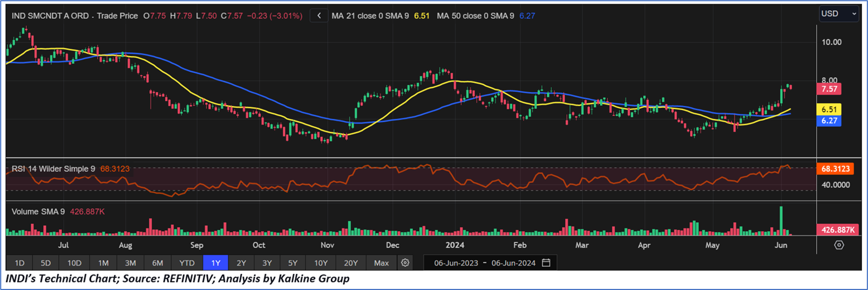The height and width of the screenshot is (290, 868).
Task: Switch to the YTD range
Action: click(187, 263)
